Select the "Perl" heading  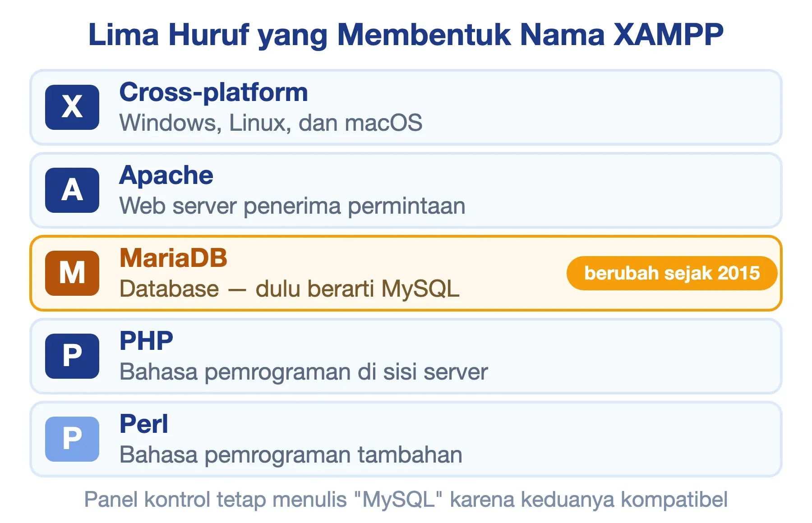[143, 424]
